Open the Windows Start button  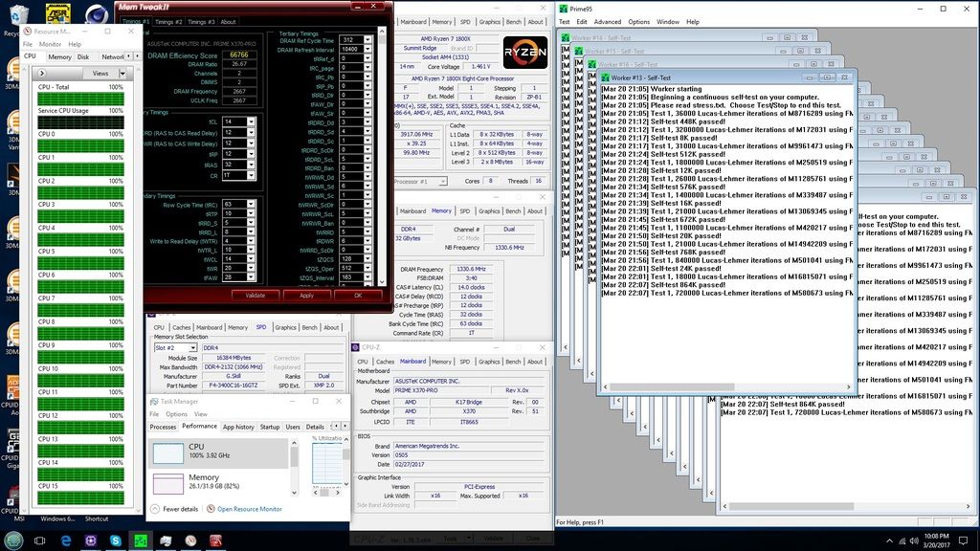(13, 540)
